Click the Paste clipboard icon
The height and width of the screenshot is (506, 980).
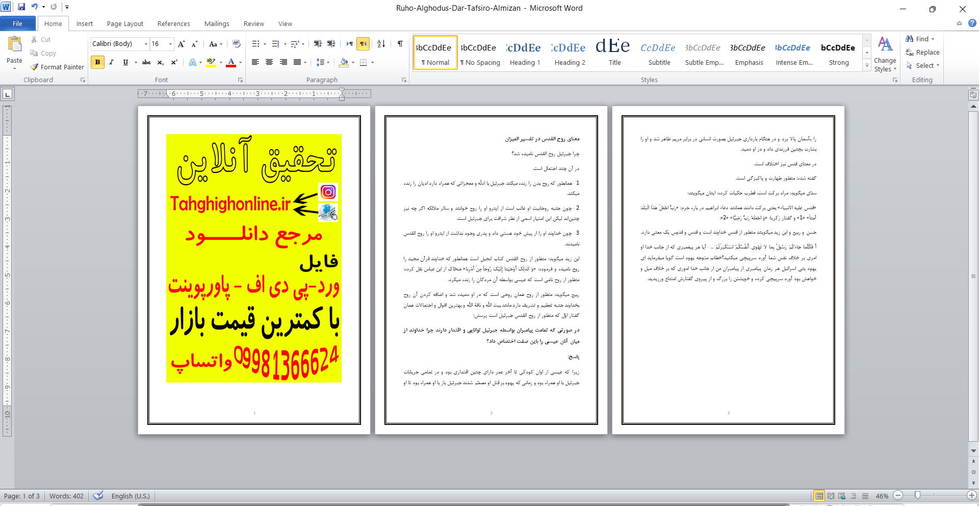click(x=14, y=44)
